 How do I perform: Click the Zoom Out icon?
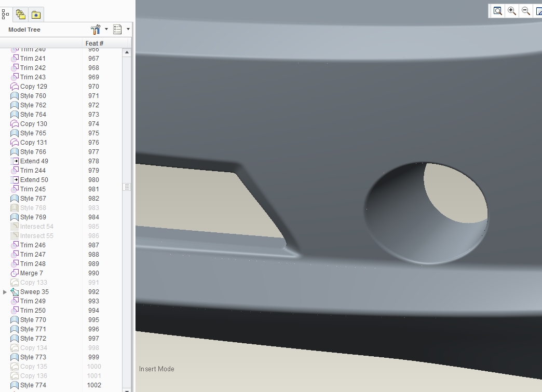(526, 11)
